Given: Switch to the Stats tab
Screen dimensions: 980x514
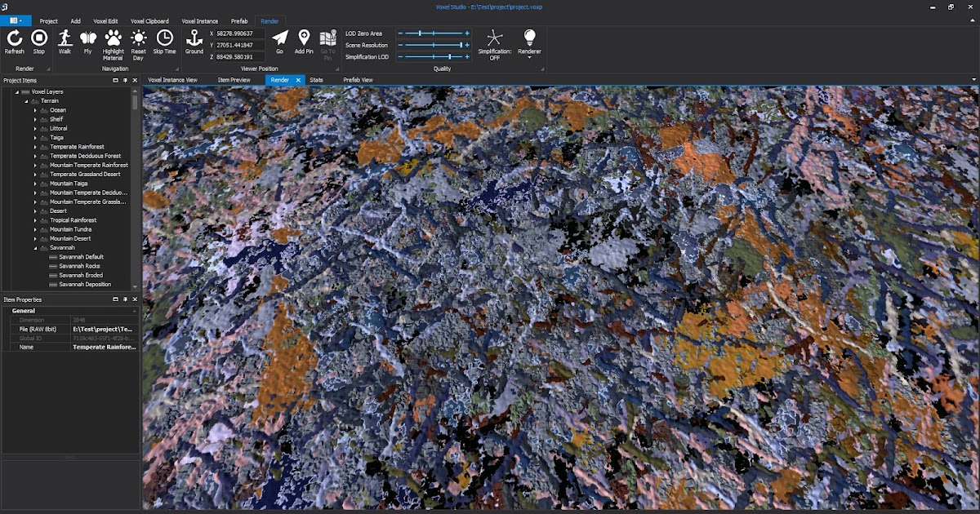Looking at the screenshot, I should point(318,80).
